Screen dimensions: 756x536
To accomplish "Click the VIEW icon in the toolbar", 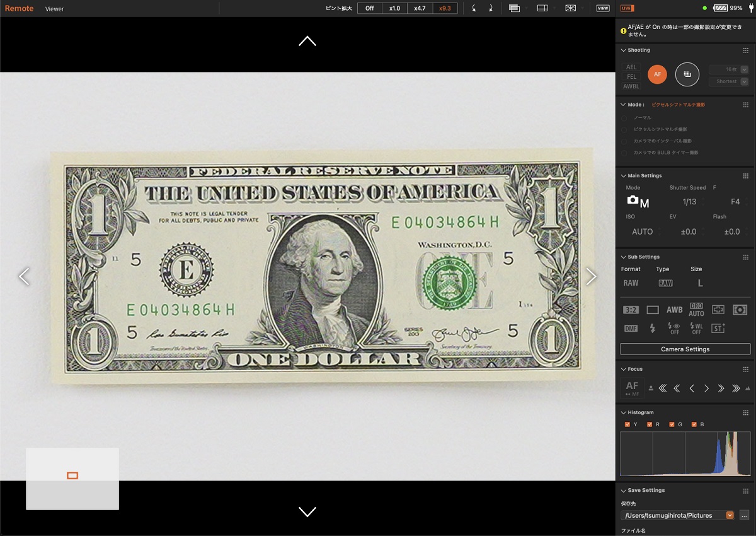I will point(603,8).
